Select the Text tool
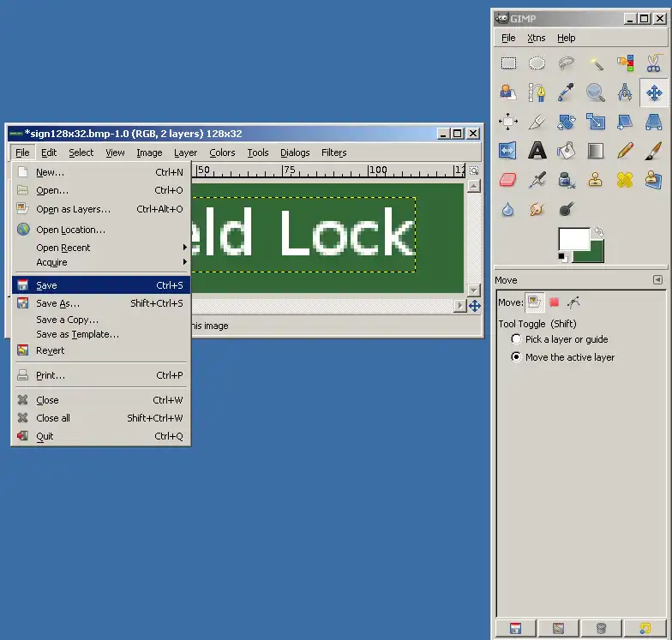The height and width of the screenshot is (640, 672). point(537,151)
